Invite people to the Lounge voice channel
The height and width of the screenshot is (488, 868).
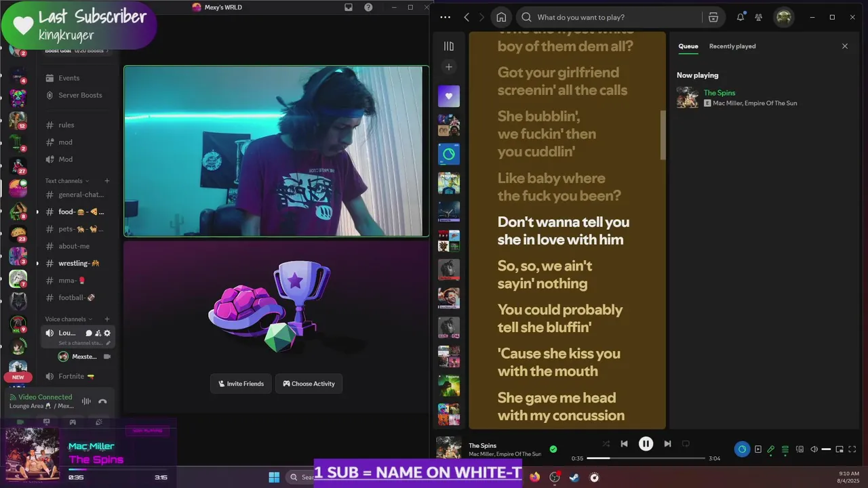coord(98,333)
